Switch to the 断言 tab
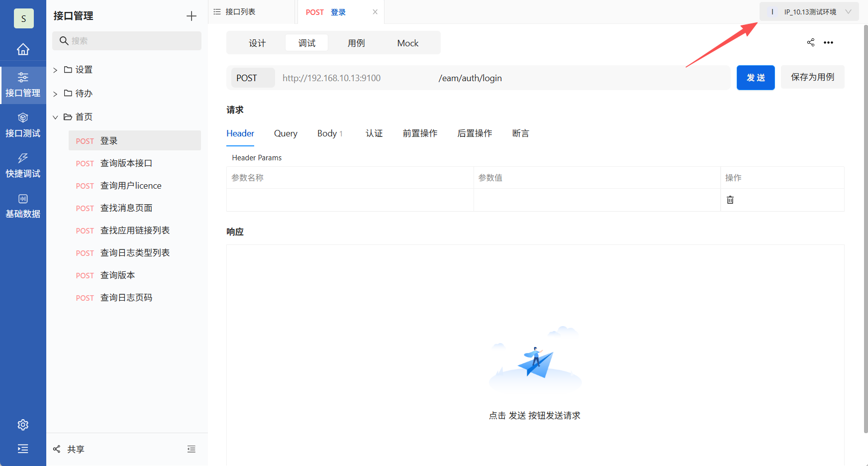The image size is (868, 466). tap(520, 133)
